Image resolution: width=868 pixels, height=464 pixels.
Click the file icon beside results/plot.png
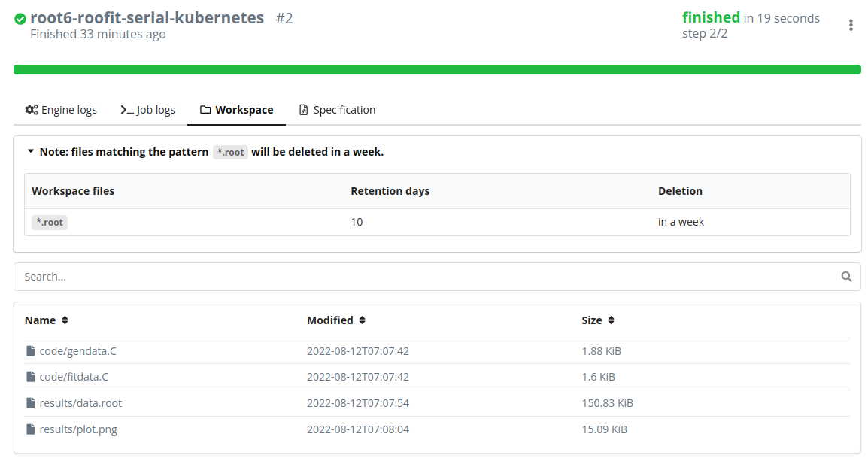click(30, 429)
